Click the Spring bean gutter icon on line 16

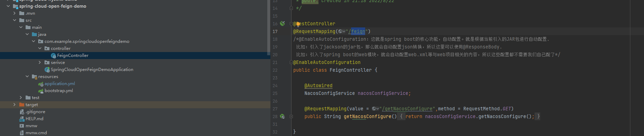(282, 24)
